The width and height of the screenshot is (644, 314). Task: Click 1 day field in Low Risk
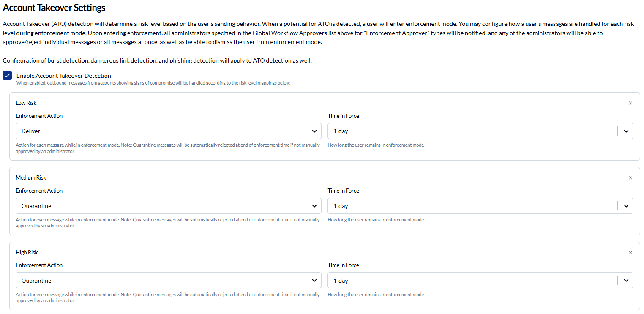(x=480, y=131)
